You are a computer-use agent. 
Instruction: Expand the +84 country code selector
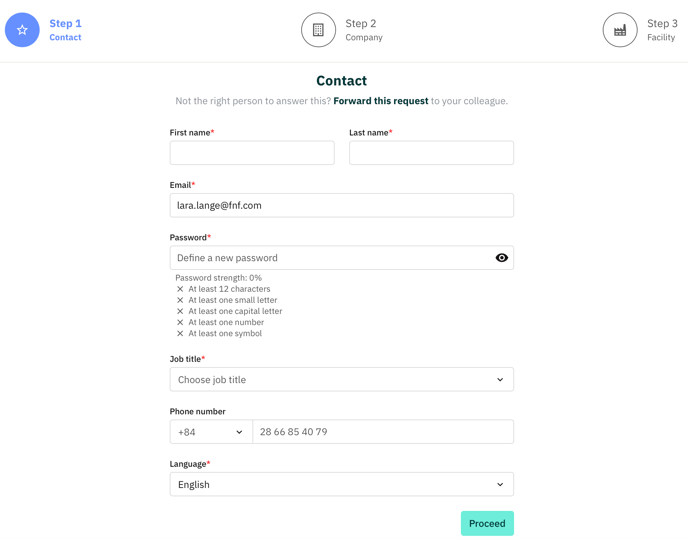pos(211,432)
